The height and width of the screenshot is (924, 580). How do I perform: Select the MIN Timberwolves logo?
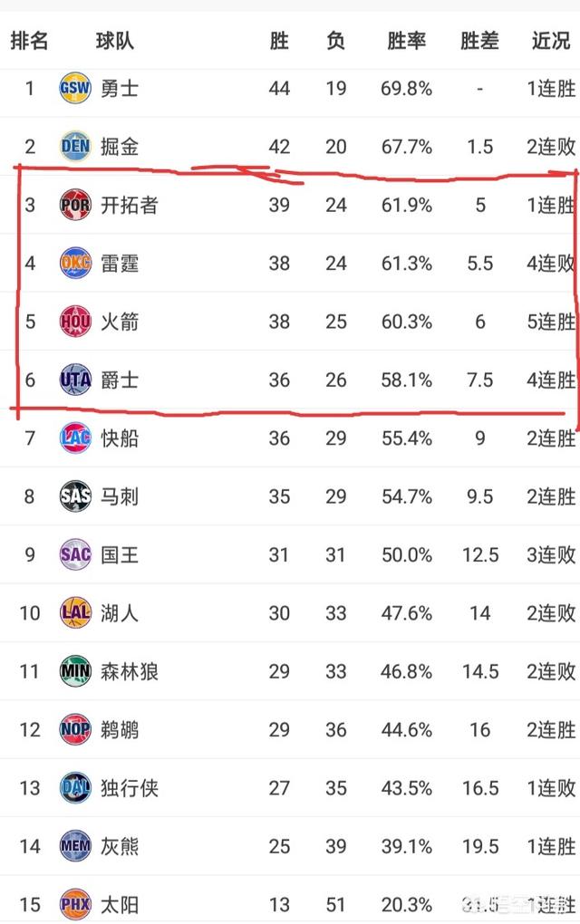(x=75, y=672)
